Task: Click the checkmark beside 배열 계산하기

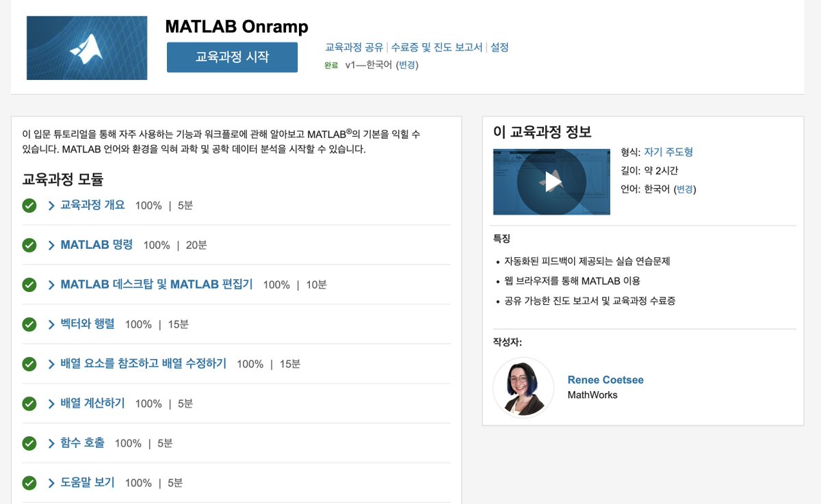Action: (29, 403)
